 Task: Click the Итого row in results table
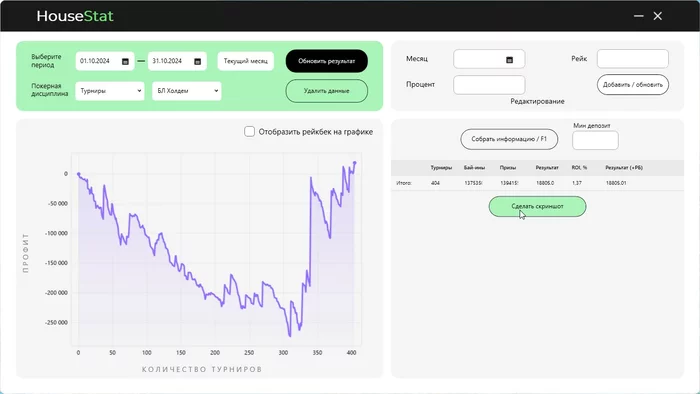tap(537, 183)
